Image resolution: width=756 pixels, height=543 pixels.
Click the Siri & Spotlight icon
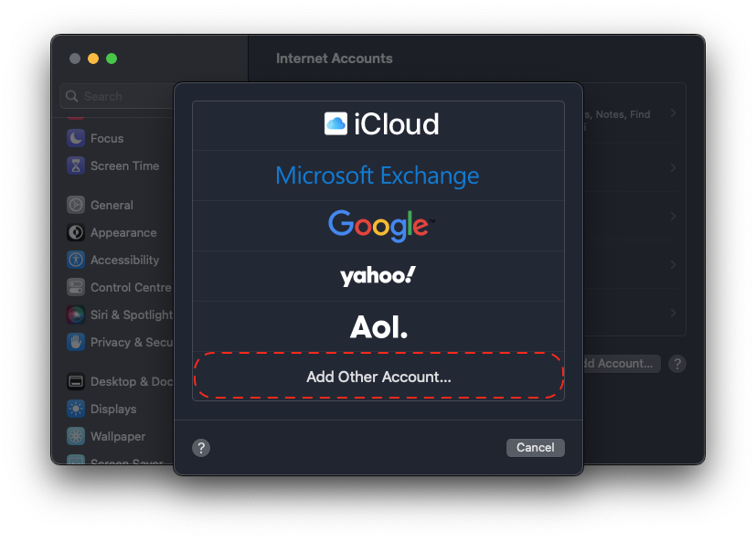(x=76, y=314)
